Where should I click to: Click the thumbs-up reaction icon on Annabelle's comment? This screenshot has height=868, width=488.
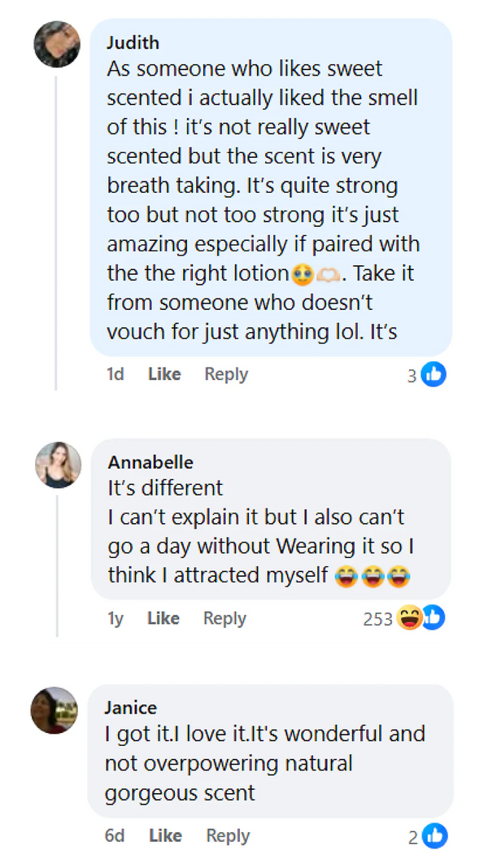(x=434, y=617)
